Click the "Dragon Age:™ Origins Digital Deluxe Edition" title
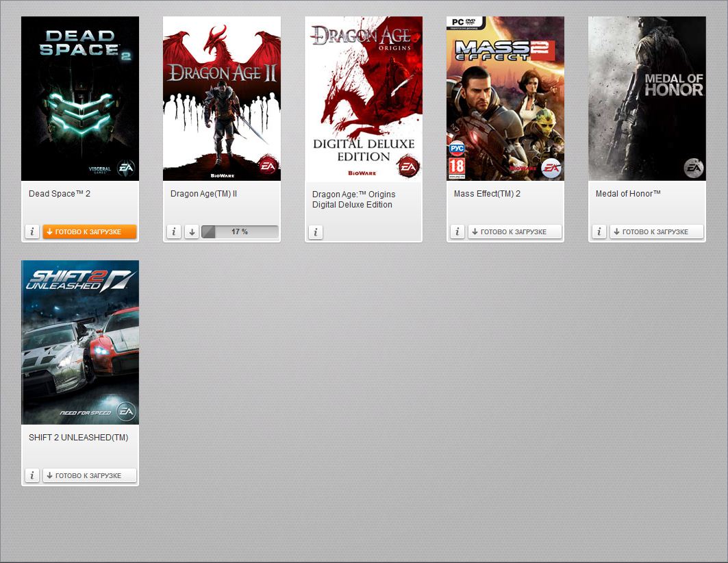The width and height of the screenshot is (728, 563). tap(354, 199)
